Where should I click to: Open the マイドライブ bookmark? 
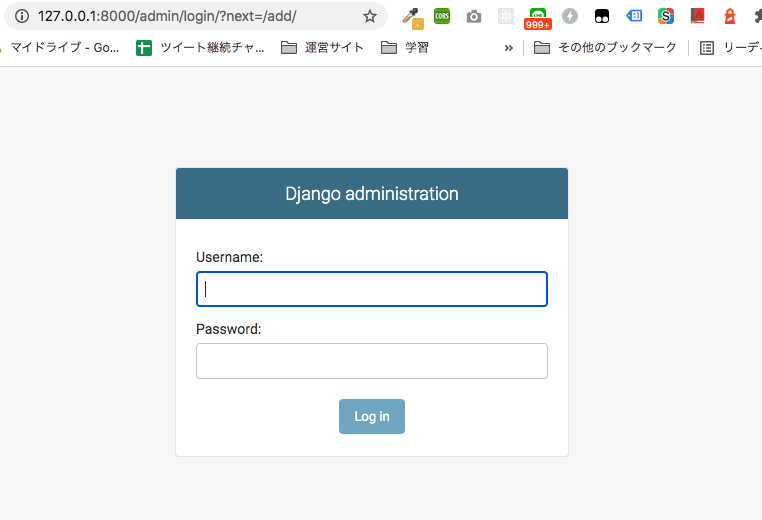(60, 48)
